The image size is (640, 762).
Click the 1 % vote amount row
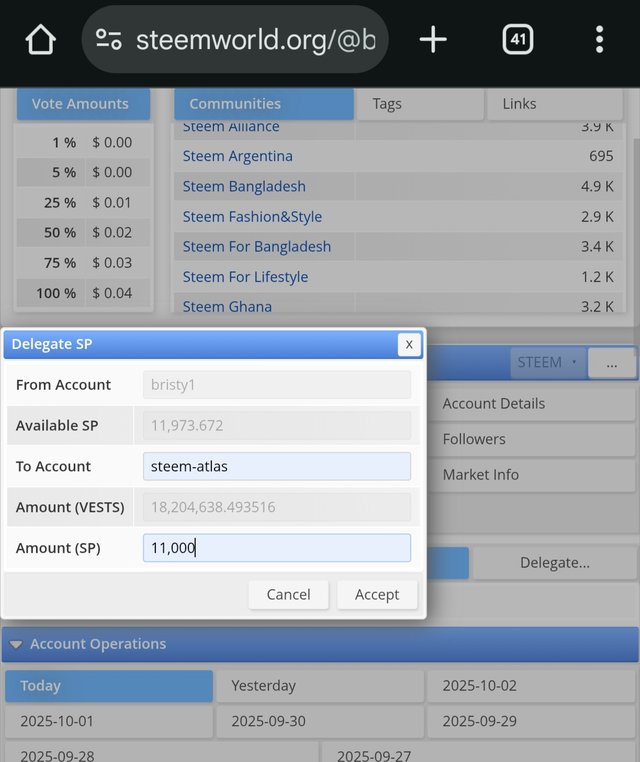84,142
